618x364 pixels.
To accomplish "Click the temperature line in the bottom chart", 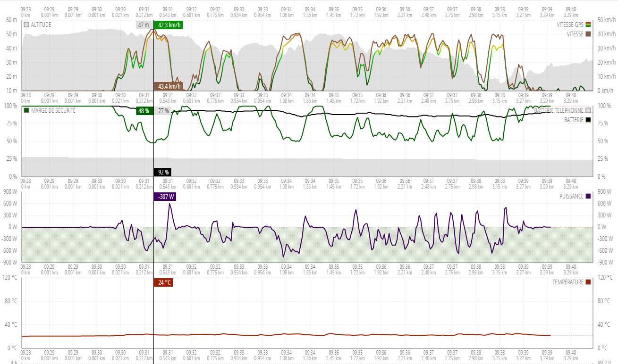I will click(286, 335).
